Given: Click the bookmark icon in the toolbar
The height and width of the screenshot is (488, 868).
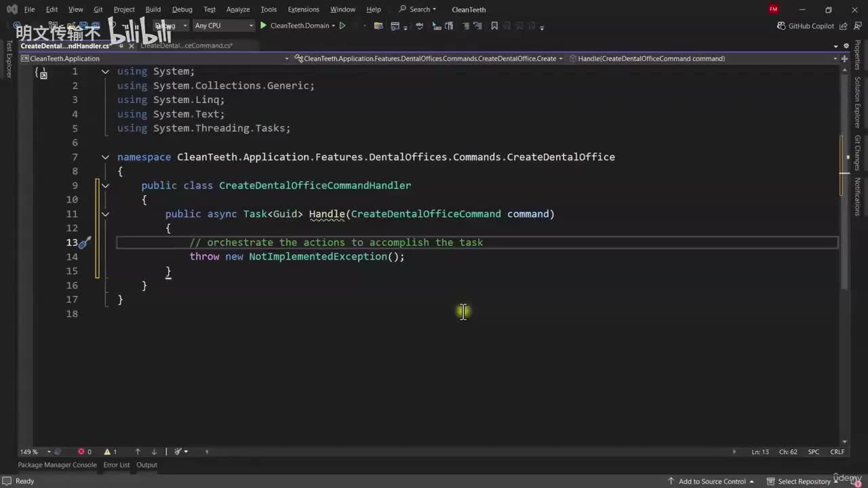Looking at the screenshot, I should tap(494, 26).
